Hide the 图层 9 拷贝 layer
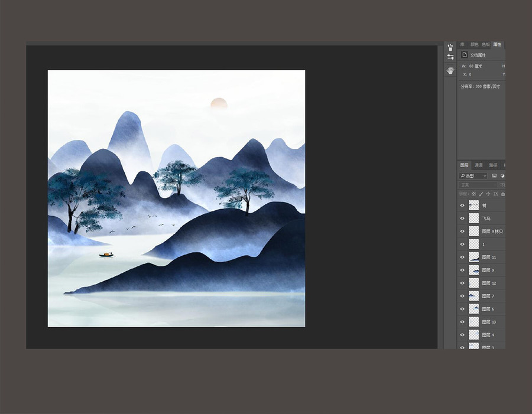The width and height of the screenshot is (532, 414). point(462,232)
